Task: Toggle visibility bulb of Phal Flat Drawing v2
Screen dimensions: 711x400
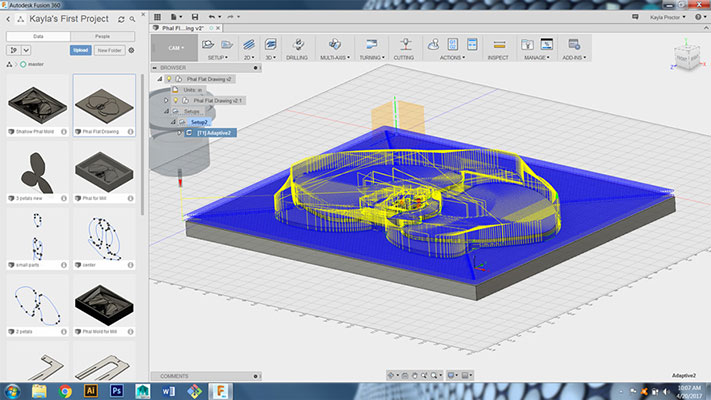Action: tap(169, 79)
